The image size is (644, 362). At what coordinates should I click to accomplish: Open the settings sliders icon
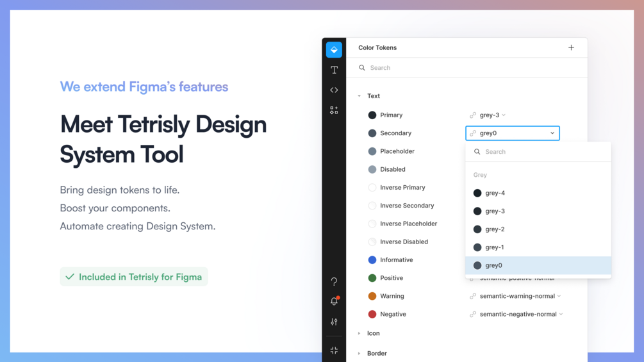click(x=334, y=322)
